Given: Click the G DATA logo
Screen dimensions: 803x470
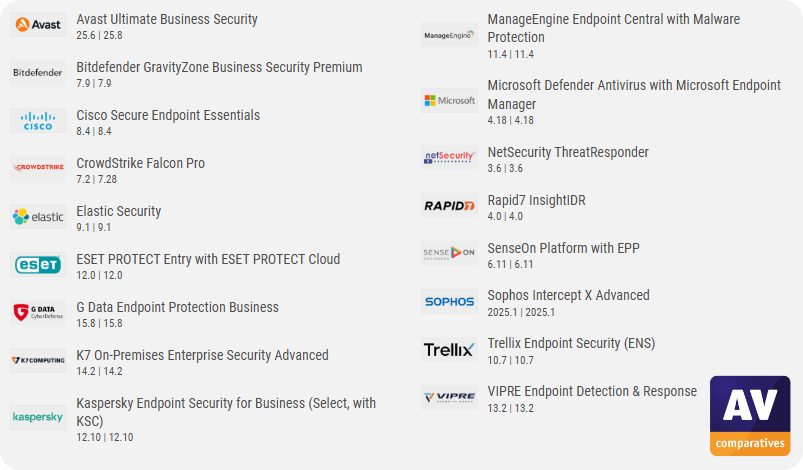Looking at the screenshot, I should pyautogui.click(x=38, y=313).
